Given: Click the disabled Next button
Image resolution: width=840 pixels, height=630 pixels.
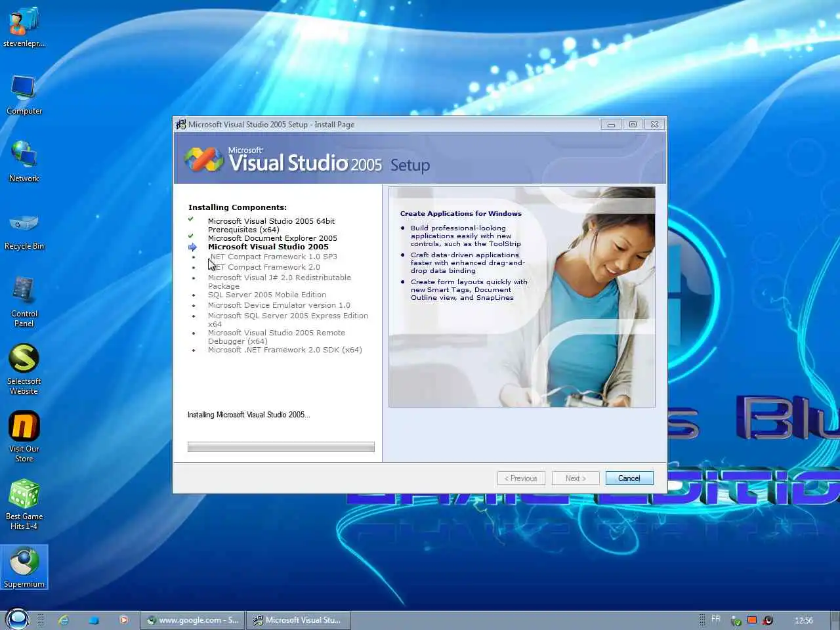Looking at the screenshot, I should 576,478.
